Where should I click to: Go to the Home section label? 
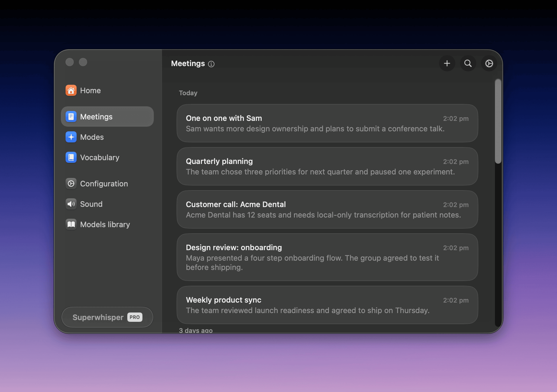point(90,91)
